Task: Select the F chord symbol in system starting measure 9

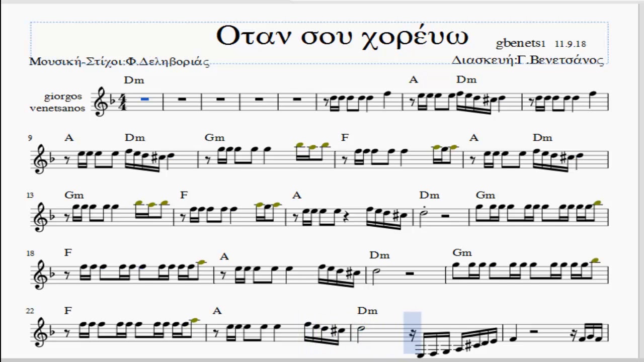Action: pyautogui.click(x=345, y=137)
